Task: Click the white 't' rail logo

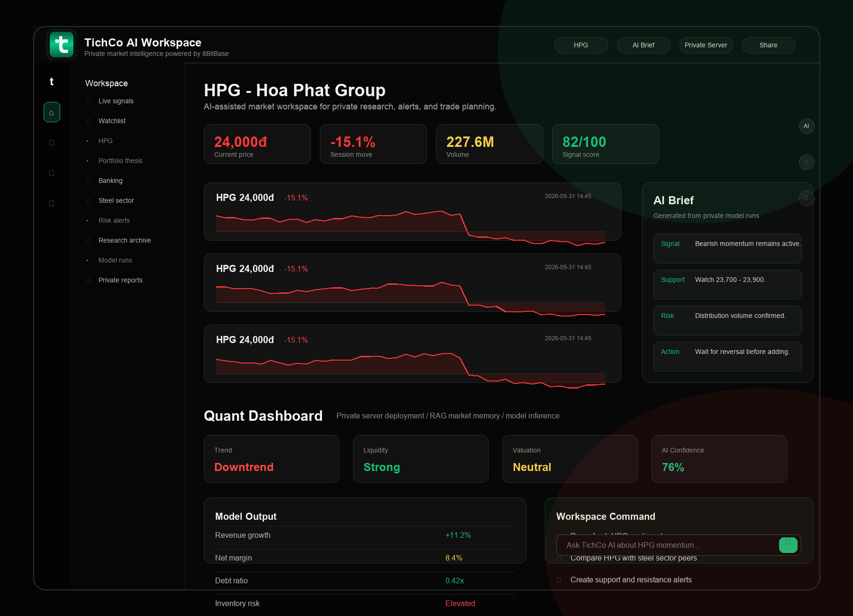Action: coord(52,82)
